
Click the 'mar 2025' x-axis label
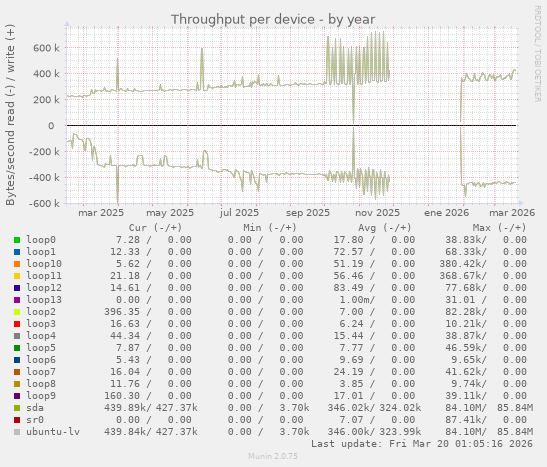pyautogui.click(x=101, y=213)
